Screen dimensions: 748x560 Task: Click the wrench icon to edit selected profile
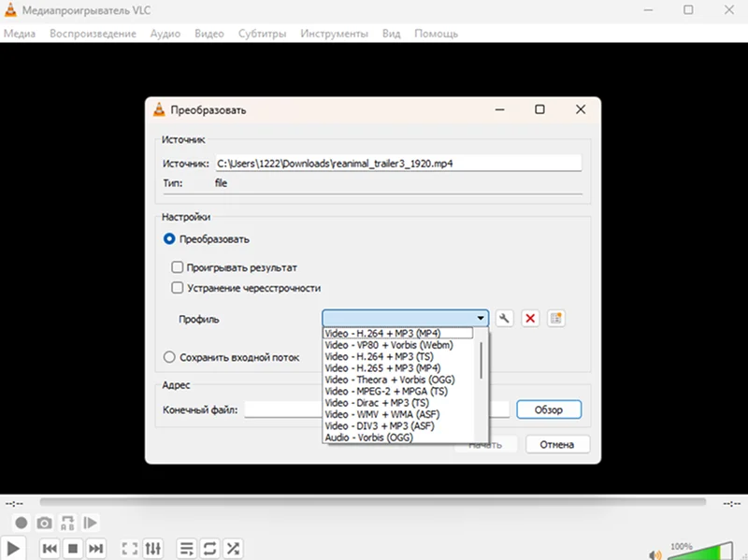click(504, 318)
